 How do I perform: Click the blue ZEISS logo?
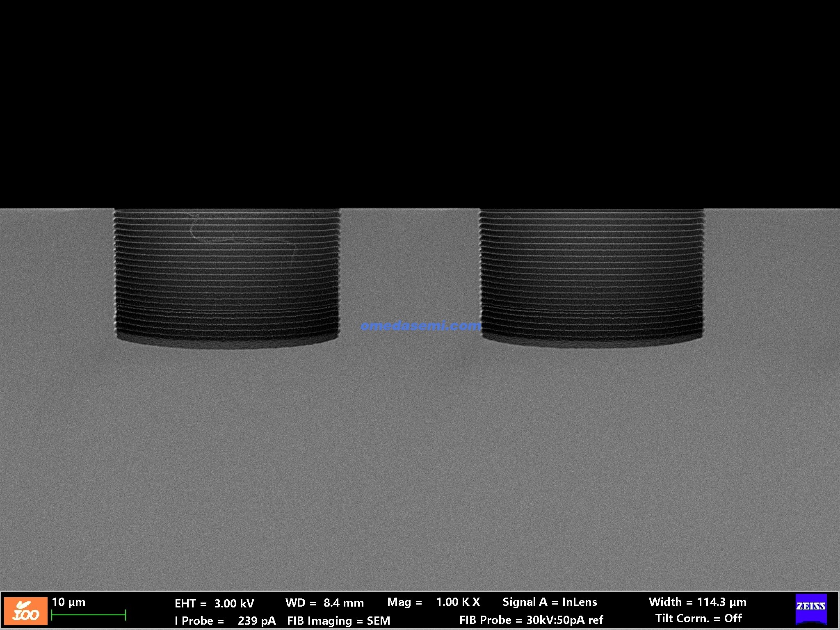(811, 609)
